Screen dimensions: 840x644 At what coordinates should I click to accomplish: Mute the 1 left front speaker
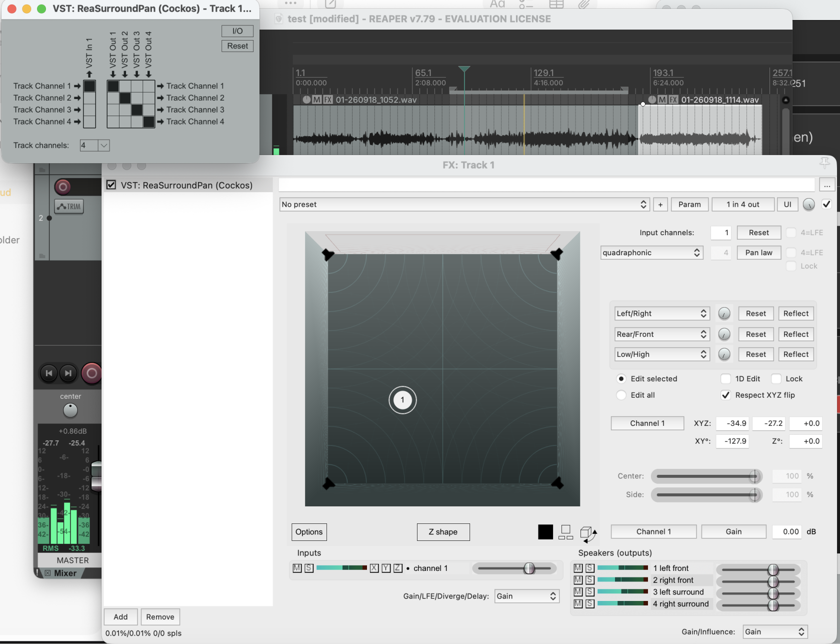point(578,568)
